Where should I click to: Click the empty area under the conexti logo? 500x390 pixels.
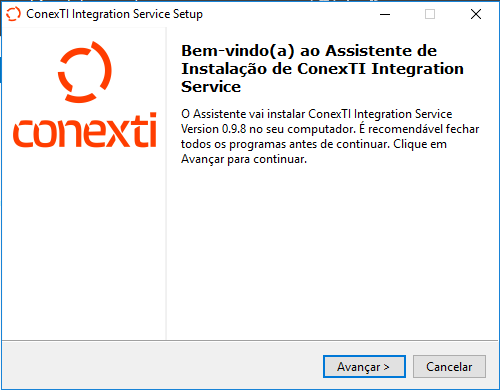[x=83, y=243]
